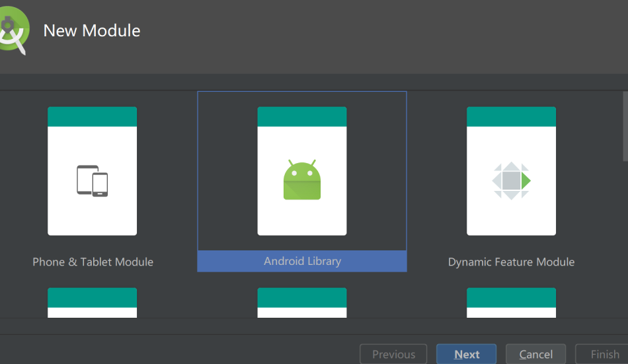Screen dimensions: 628x364
Task: Click the Previous button
Action: pos(393,354)
